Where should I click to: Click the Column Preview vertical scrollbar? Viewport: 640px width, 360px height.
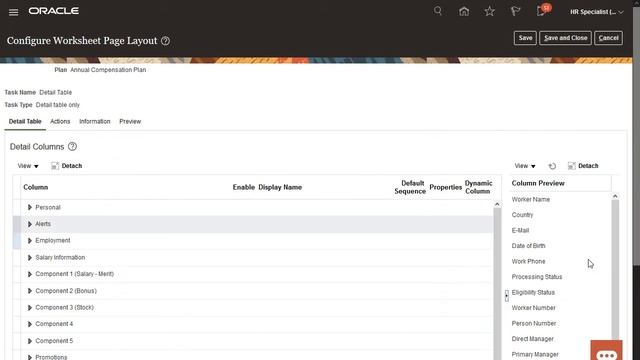[615, 269]
